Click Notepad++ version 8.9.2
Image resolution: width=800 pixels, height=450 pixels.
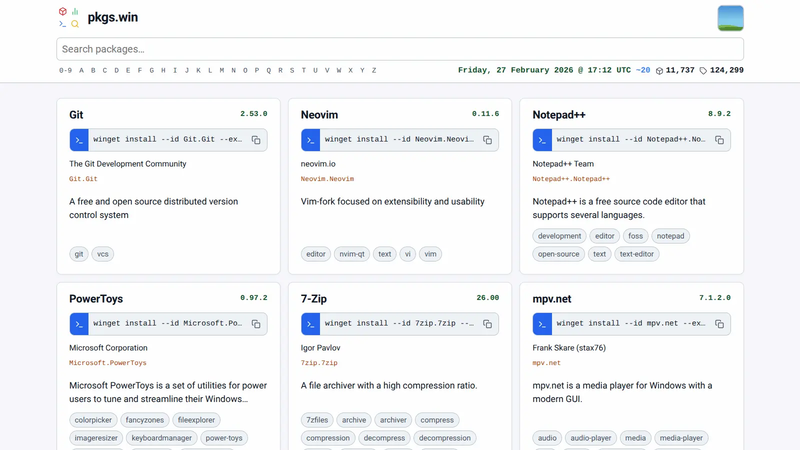[x=719, y=114]
